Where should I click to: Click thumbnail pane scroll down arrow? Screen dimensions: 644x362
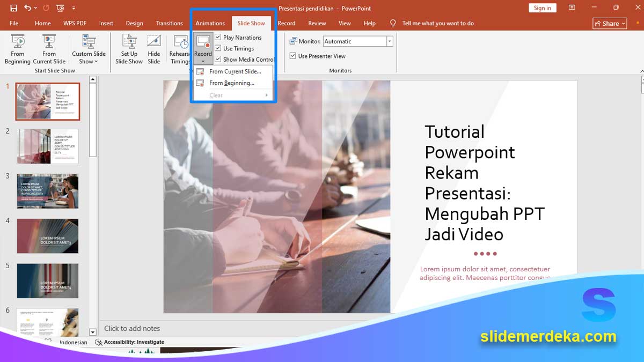pyautogui.click(x=92, y=333)
